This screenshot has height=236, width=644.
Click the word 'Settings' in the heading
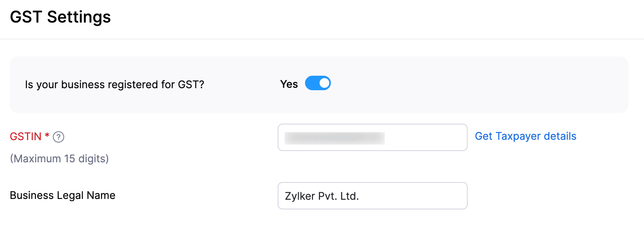79,17
